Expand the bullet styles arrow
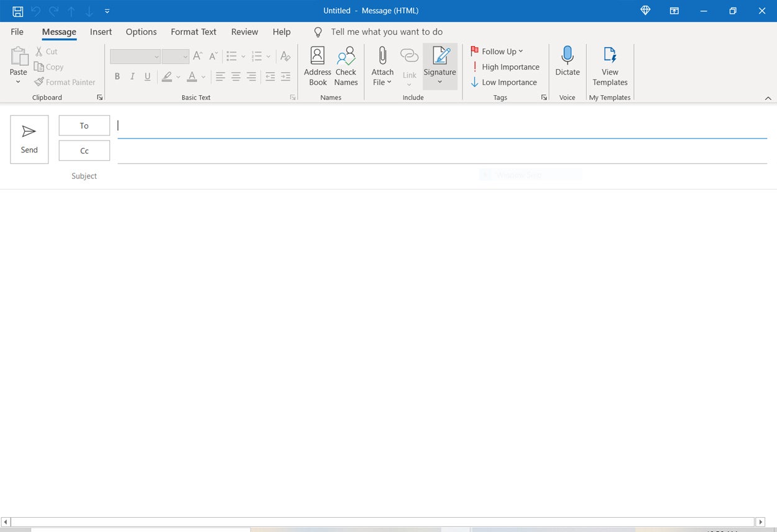 tap(243, 57)
